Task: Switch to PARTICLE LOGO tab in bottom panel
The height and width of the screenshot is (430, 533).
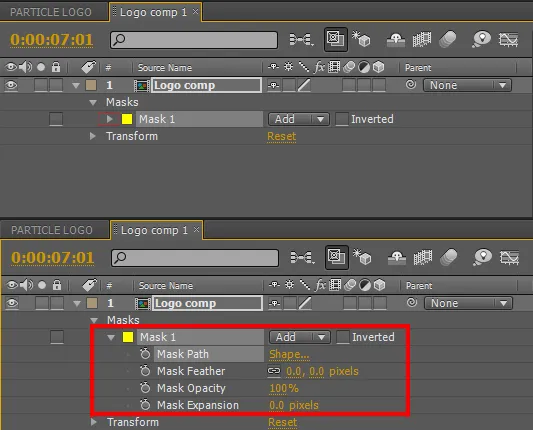Action: [52, 230]
